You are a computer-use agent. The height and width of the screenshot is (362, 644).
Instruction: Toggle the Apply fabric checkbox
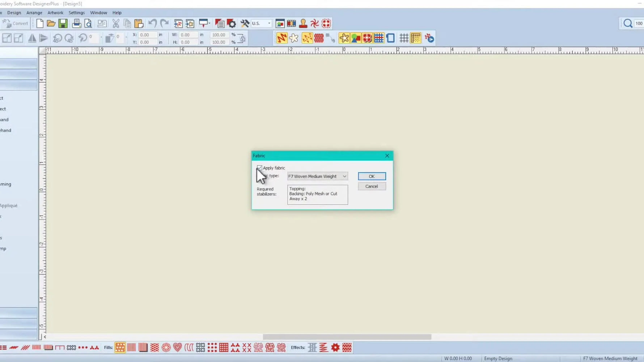pyautogui.click(x=259, y=168)
